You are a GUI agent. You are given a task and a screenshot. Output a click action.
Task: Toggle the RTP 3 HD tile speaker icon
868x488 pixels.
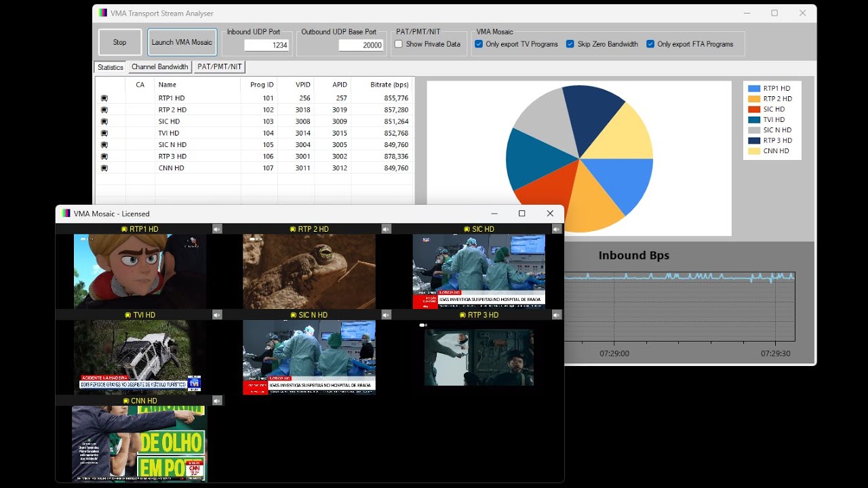pos(557,315)
